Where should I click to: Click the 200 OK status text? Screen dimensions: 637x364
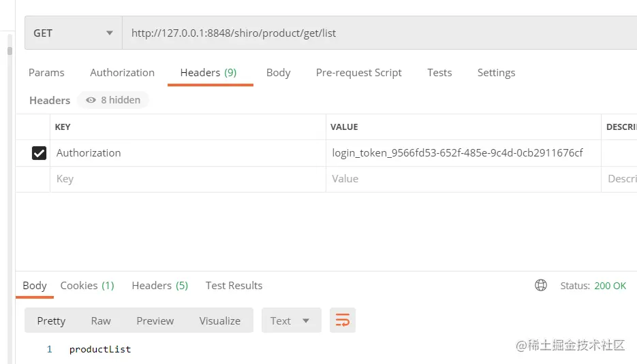click(x=610, y=286)
